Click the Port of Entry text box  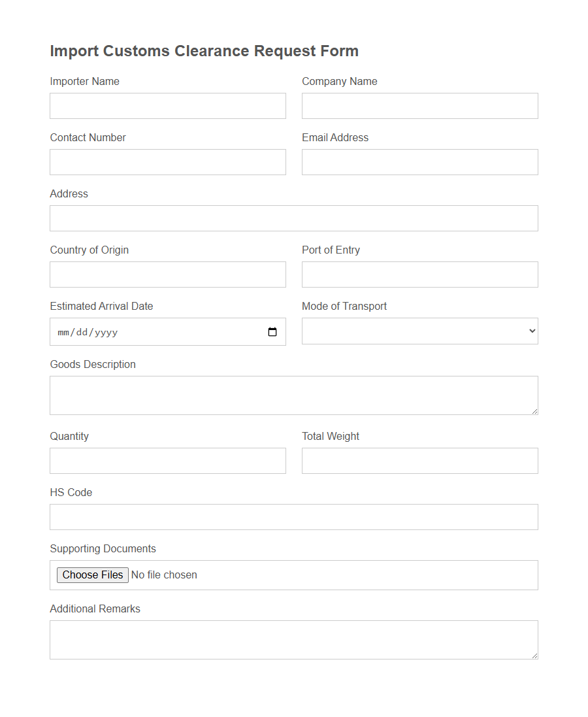[419, 274]
